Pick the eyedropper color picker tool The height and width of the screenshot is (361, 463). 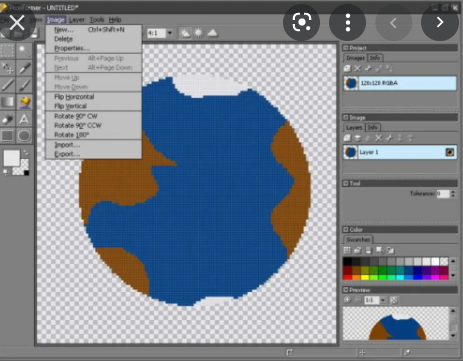[x=24, y=68]
